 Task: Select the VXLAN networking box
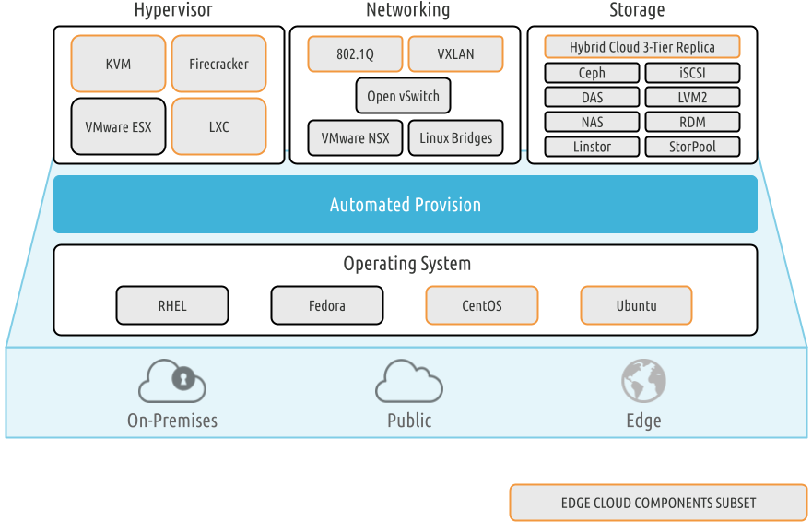455,53
